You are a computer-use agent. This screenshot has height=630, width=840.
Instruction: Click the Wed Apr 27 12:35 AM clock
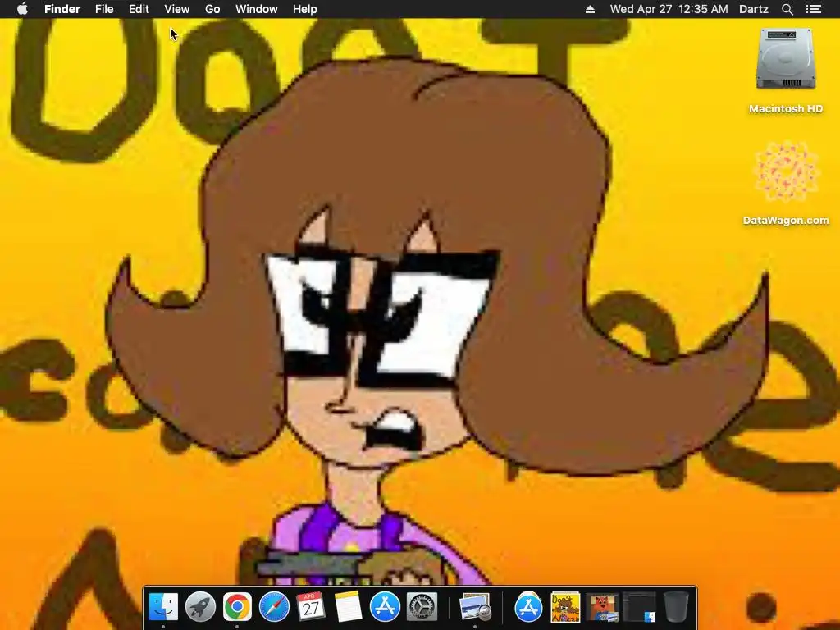pyautogui.click(x=669, y=9)
